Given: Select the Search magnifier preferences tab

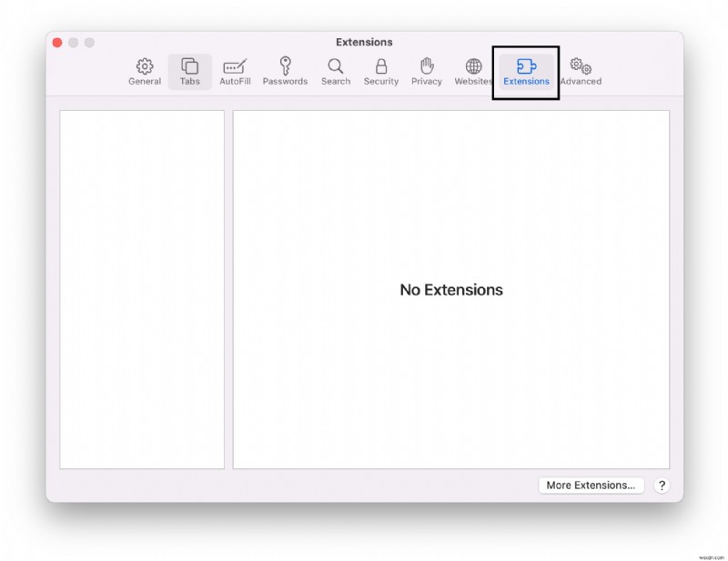Looking at the screenshot, I should tap(336, 72).
